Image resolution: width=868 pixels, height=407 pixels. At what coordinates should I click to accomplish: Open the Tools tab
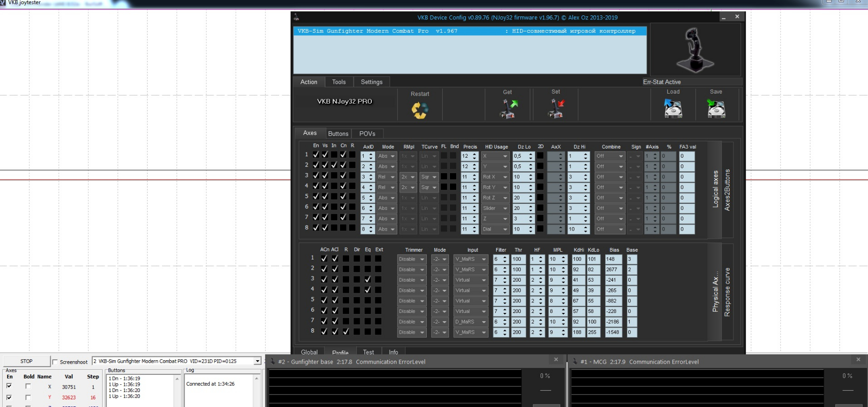tap(339, 82)
